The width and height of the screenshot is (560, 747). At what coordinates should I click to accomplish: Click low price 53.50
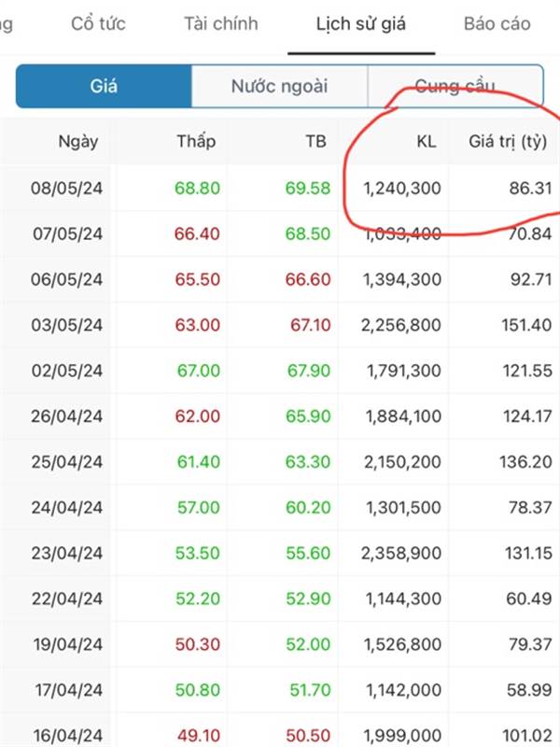point(198,553)
